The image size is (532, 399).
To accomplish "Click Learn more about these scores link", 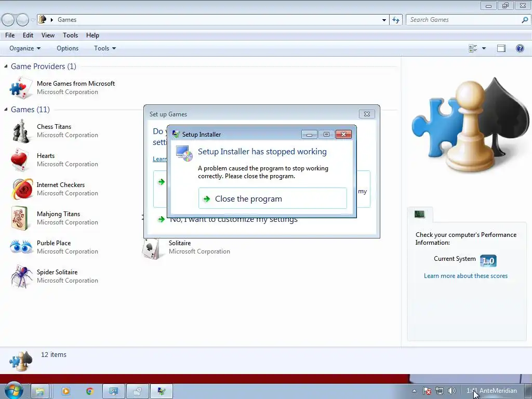I will point(465,276).
